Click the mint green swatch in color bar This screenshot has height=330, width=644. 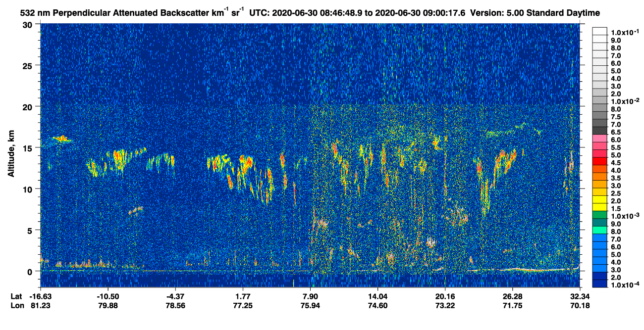600,231
